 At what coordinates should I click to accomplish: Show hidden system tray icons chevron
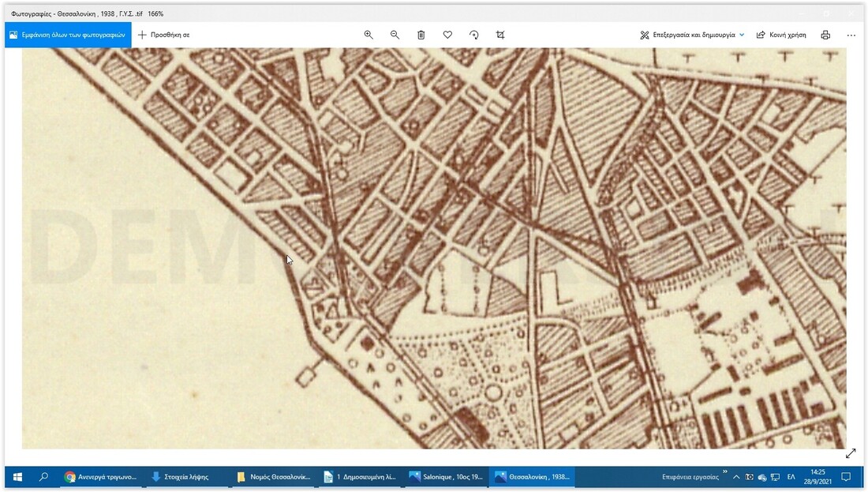pos(736,477)
